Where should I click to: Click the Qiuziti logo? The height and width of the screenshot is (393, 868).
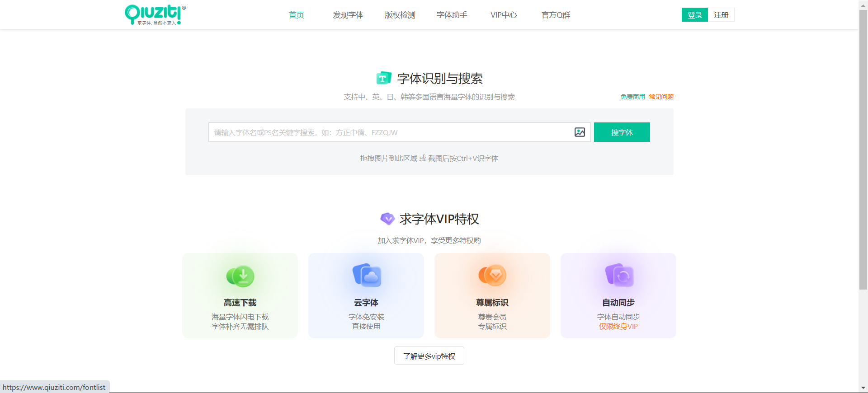pos(155,14)
